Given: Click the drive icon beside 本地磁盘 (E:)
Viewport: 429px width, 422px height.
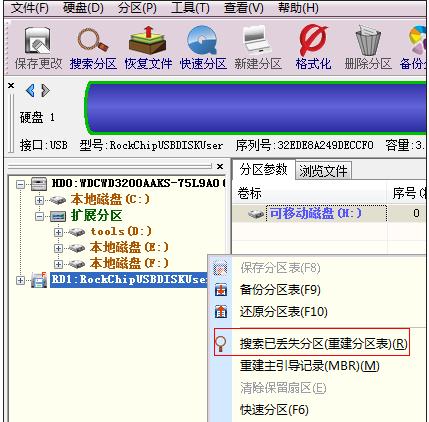Looking at the screenshot, I should click(77, 248).
